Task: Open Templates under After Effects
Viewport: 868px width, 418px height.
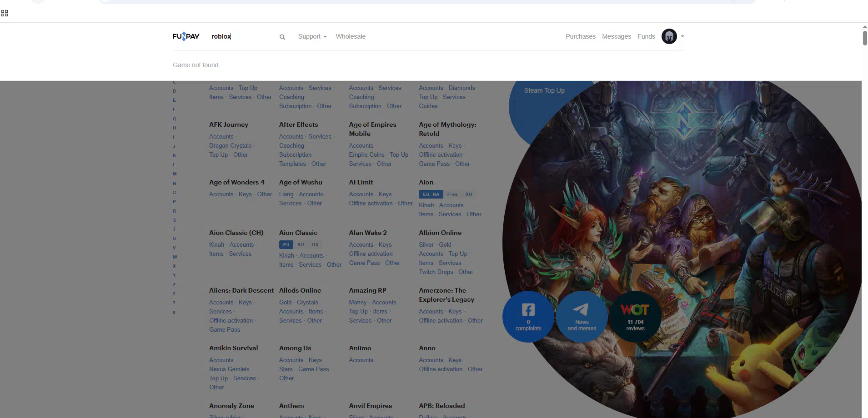Action: coord(292,164)
